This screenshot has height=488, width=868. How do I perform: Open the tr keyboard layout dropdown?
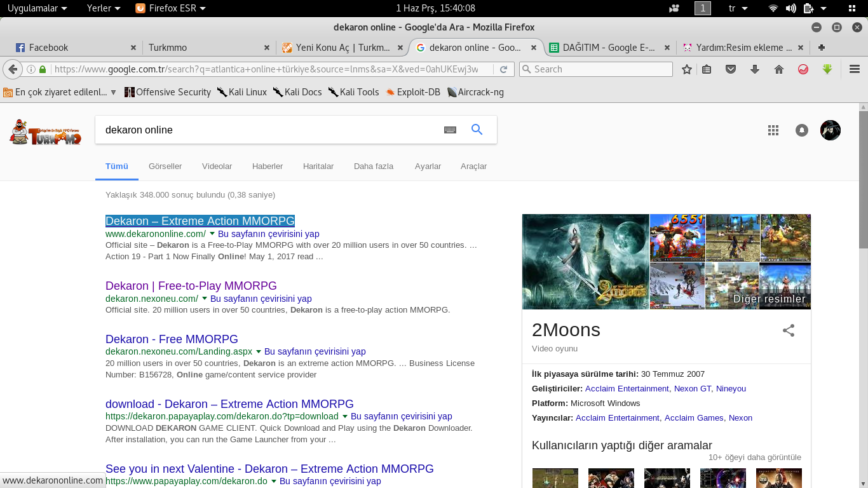[x=738, y=8]
